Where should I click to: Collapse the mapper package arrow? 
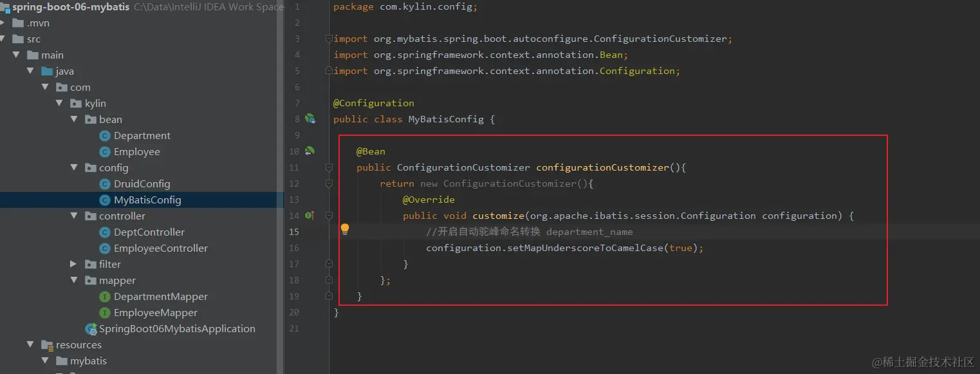pyautogui.click(x=74, y=280)
